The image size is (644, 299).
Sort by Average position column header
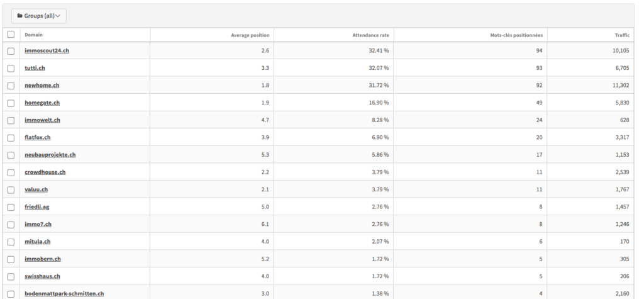[250, 35]
